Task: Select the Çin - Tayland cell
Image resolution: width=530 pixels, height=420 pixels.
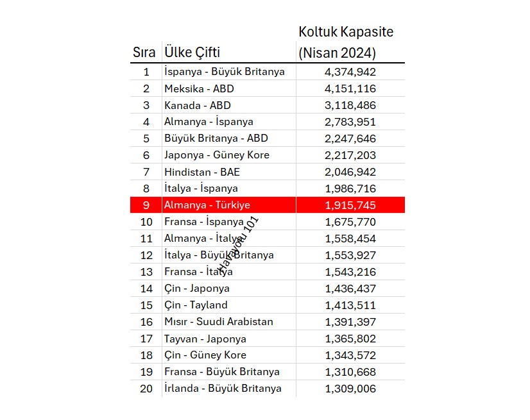Action: 229,305
